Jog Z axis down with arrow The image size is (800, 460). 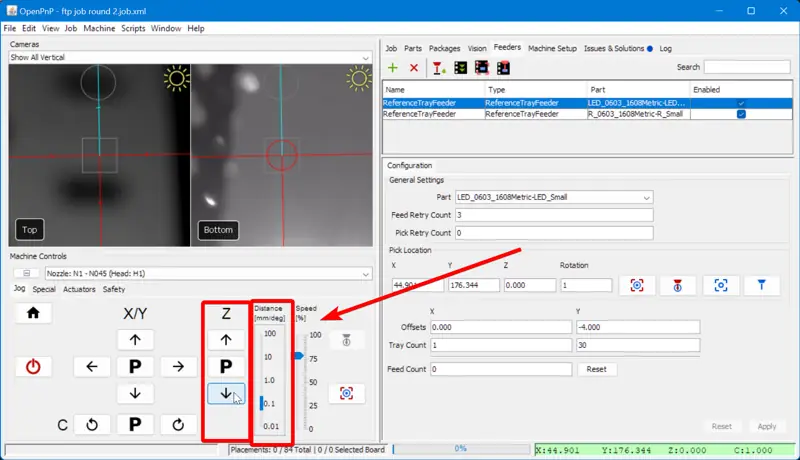tap(226, 394)
